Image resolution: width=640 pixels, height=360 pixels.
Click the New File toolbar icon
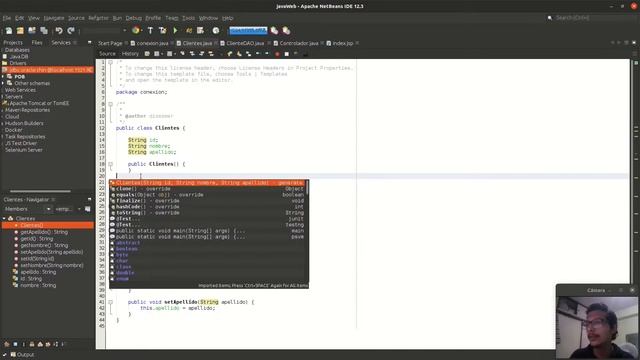click(9, 31)
